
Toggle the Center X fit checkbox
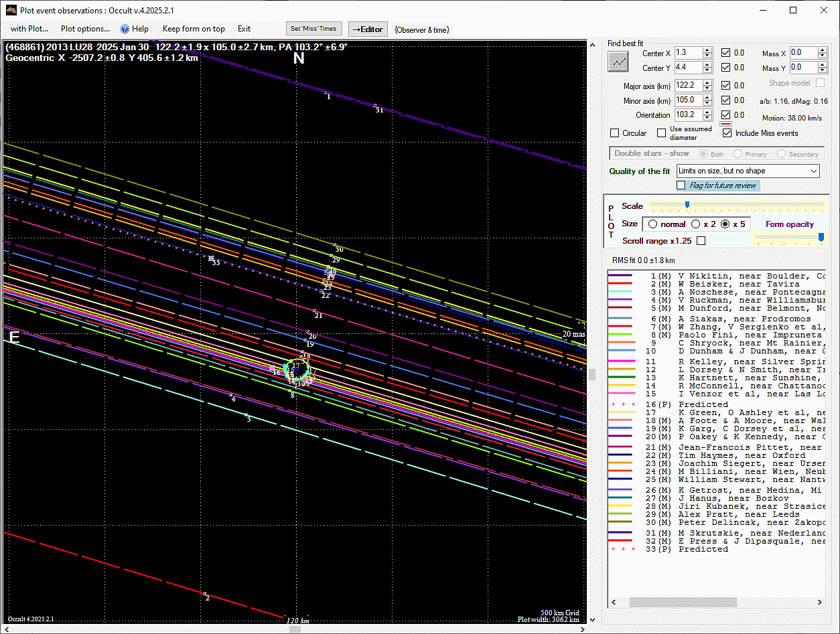point(726,53)
